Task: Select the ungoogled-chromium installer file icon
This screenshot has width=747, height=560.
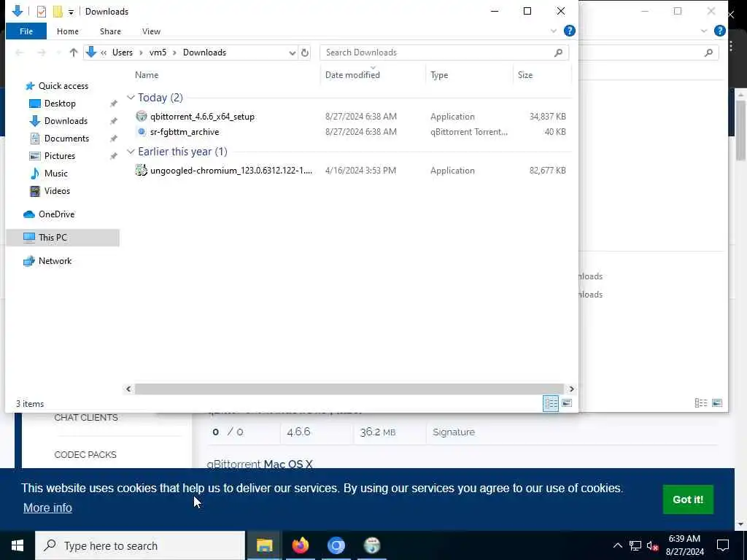Action: [141, 170]
